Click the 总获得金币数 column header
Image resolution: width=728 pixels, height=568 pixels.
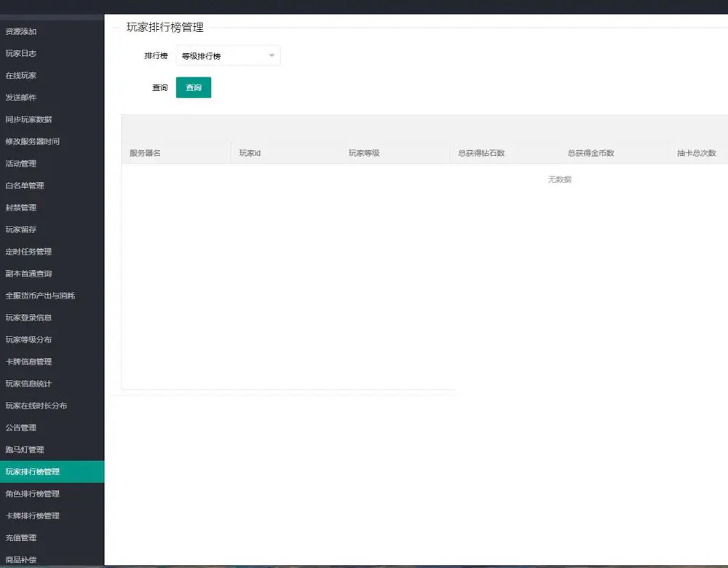click(x=590, y=153)
